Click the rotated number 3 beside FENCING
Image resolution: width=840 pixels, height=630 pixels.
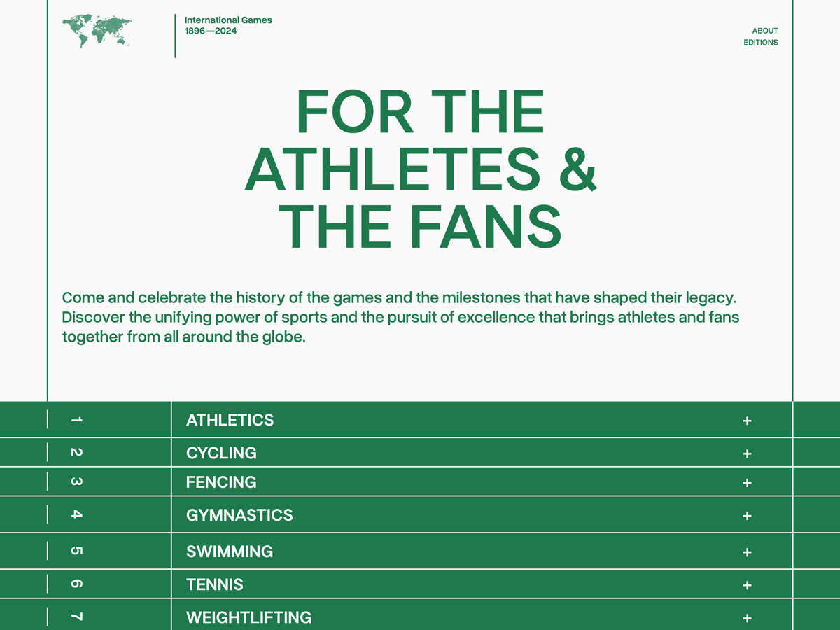tap(77, 482)
